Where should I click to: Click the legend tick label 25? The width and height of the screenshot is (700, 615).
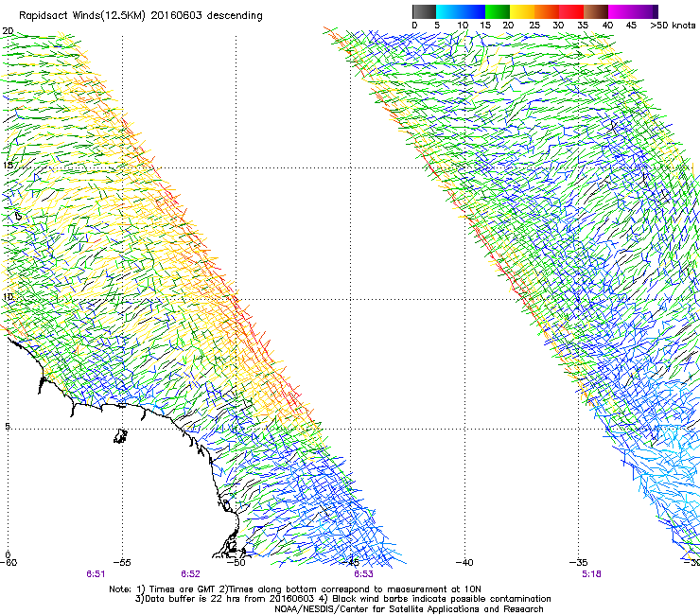tap(534, 26)
